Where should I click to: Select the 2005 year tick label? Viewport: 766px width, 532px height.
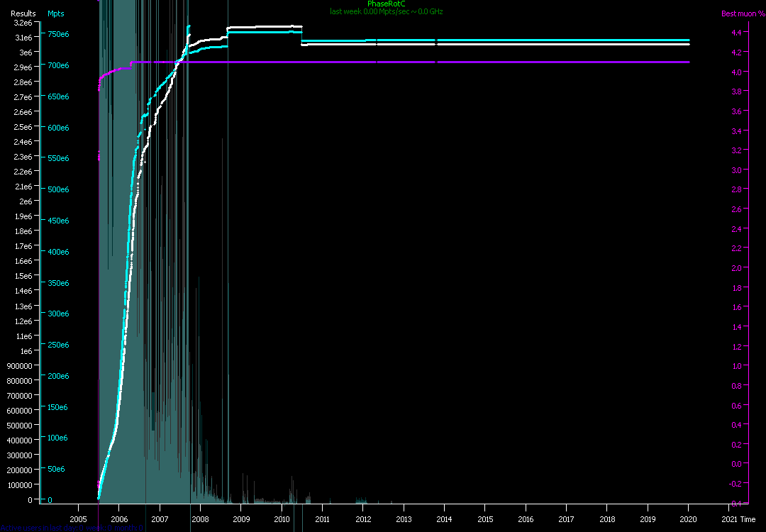pos(77,519)
